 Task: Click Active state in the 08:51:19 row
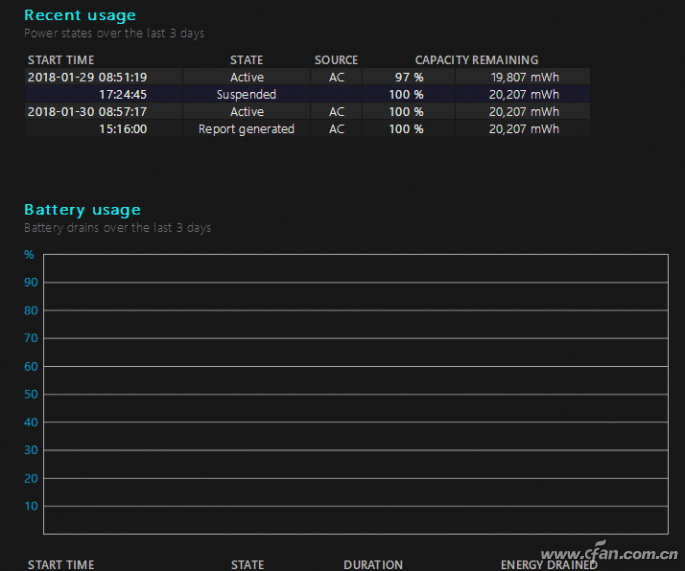(x=247, y=77)
